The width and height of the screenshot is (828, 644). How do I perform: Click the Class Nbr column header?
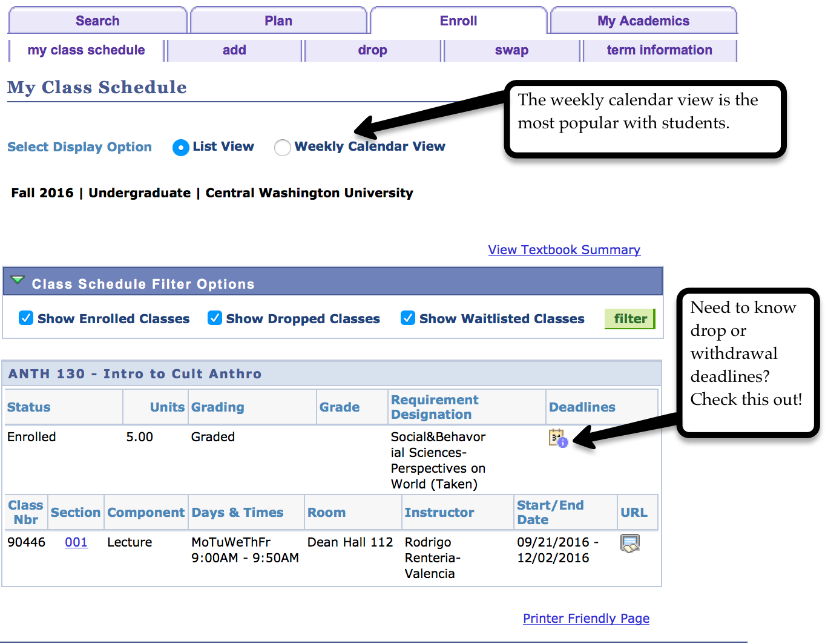pos(25,513)
